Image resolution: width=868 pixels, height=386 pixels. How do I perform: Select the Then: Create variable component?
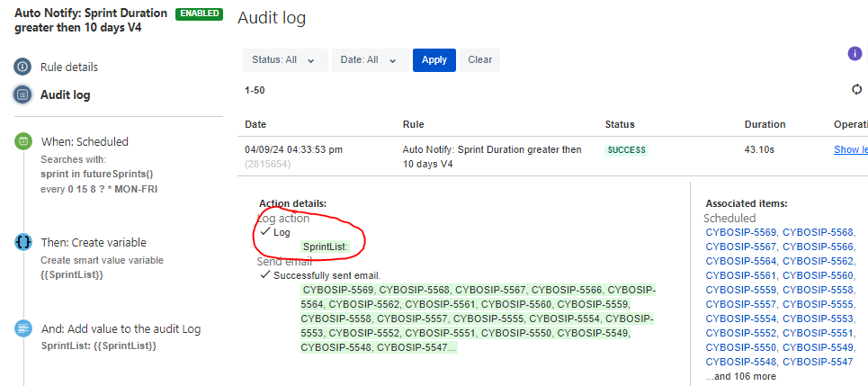coord(94,243)
